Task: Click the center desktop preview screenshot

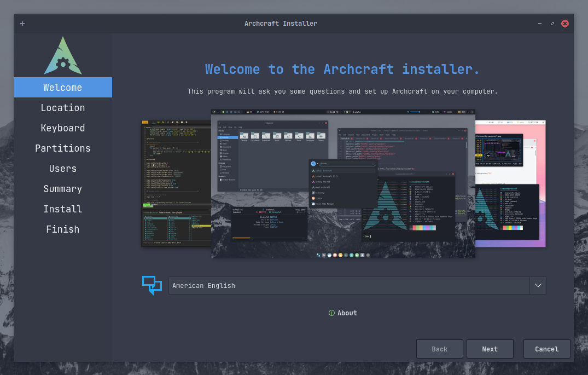Action: [343, 183]
